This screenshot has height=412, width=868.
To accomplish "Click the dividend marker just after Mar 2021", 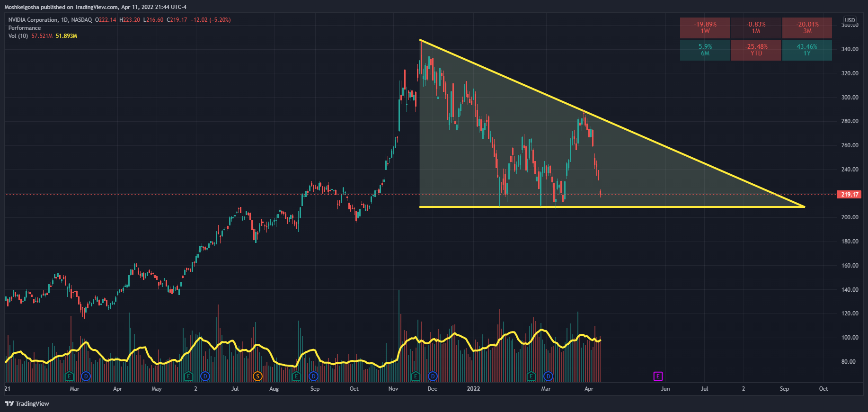I will point(86,376).
